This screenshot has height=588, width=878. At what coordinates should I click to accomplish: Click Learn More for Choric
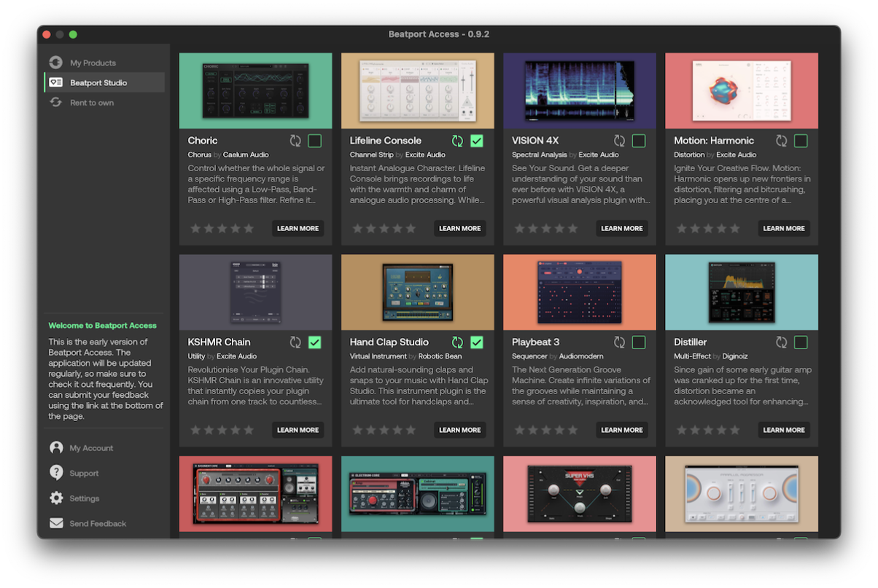point(298,228)
